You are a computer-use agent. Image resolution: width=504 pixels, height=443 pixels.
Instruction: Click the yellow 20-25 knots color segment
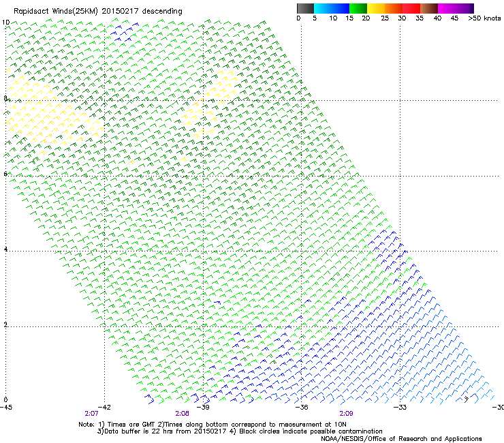[376, 8]
